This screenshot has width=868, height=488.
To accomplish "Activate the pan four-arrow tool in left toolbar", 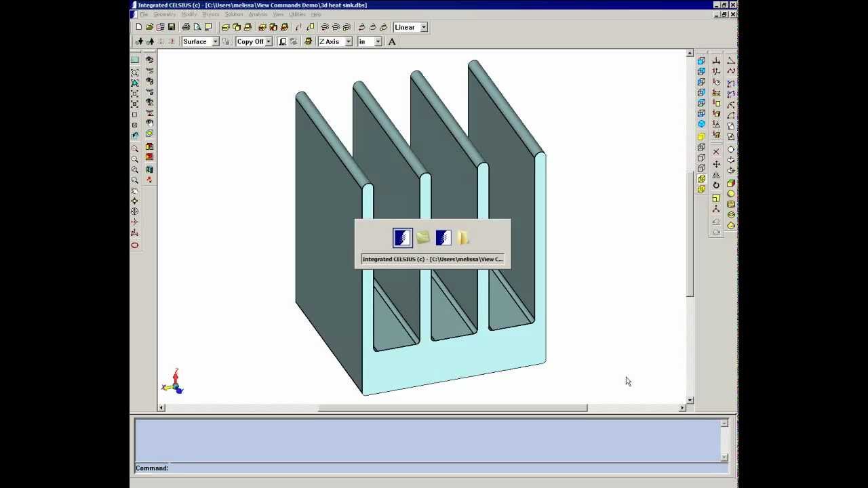I will (x=135, y=201).
